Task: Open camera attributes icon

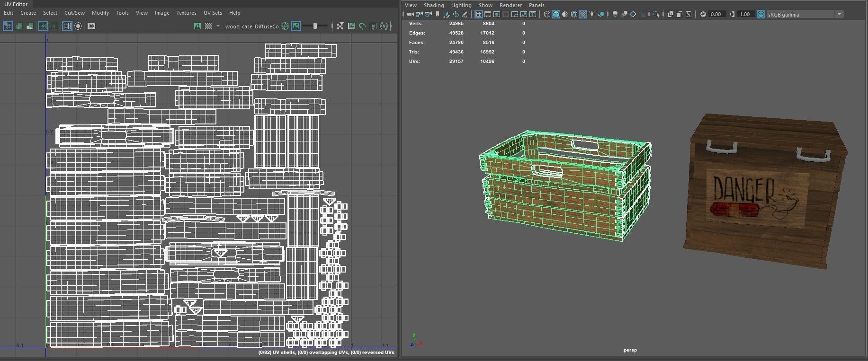Action: pos(428,14)
